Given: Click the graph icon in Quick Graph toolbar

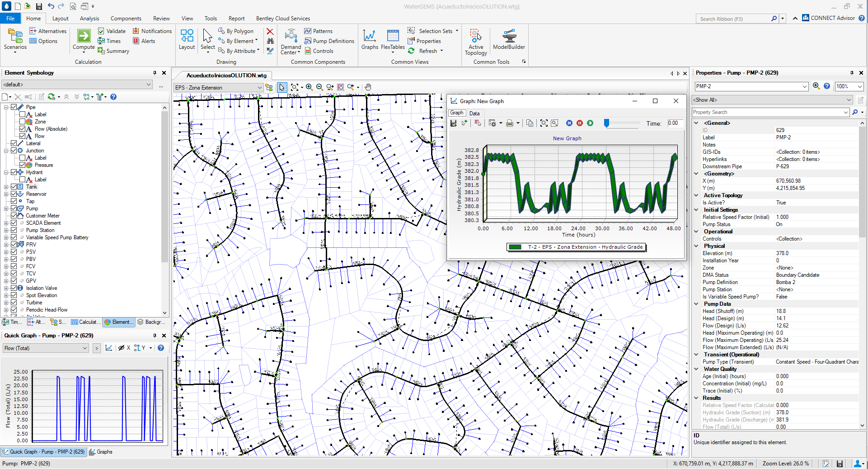Looking at the screenshot, I should [108, 348].
